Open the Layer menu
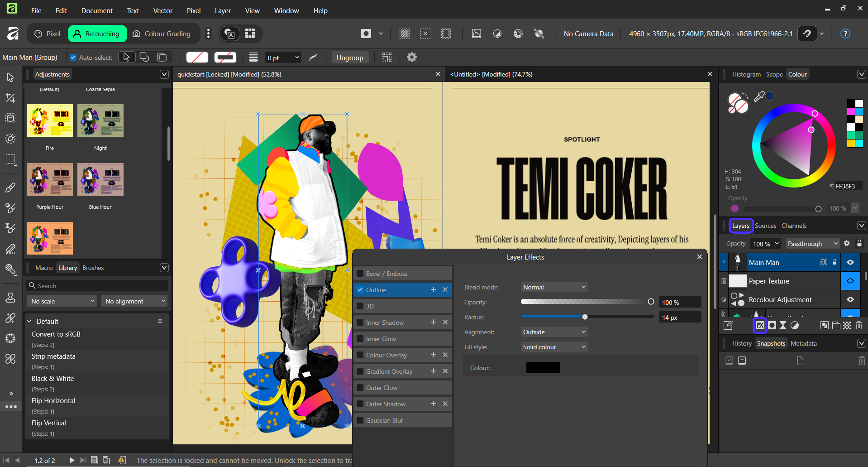 click(222, 10)
